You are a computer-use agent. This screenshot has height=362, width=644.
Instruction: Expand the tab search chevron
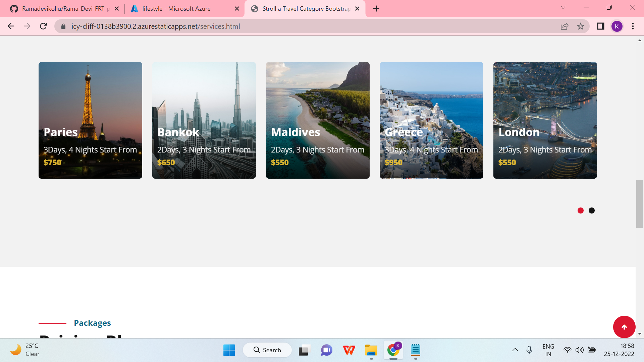point(563,7)
